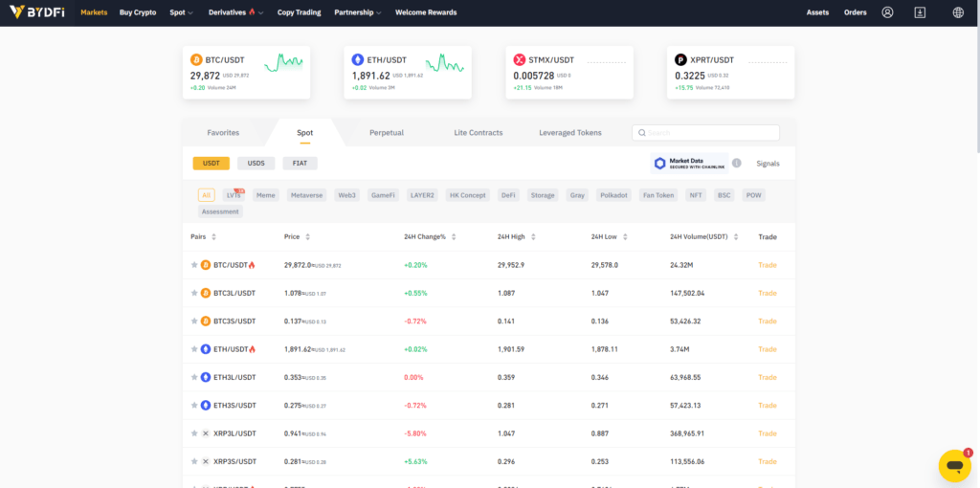Open the user profile icon
The image size is (980, 488).
(x=887, y=12)
